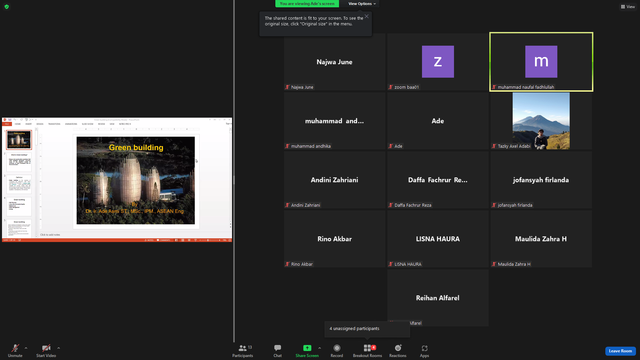The width and height of the screenshot is (640, 360).
Task: Click the View button in top-right corner
Action: [628, 7]
